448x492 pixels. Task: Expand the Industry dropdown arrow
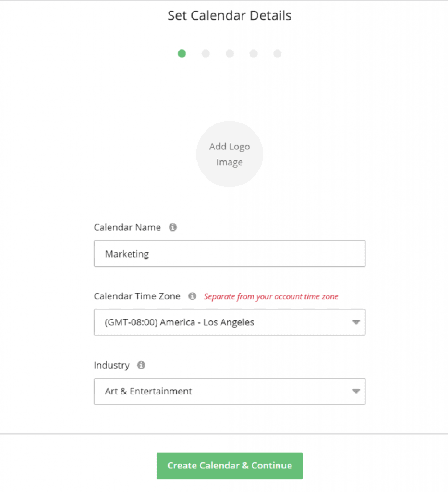click(x=356, y=391)
